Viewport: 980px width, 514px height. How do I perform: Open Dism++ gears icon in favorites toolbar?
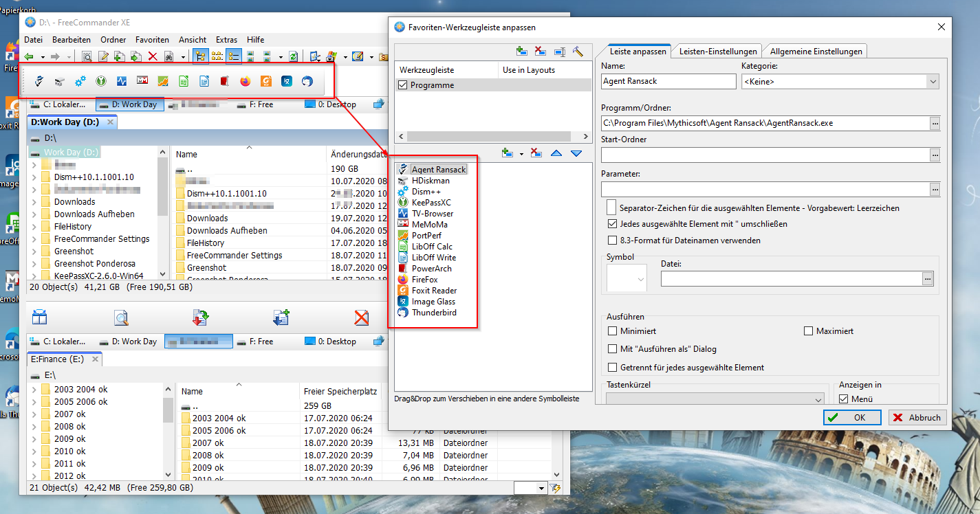pos(80,81)
